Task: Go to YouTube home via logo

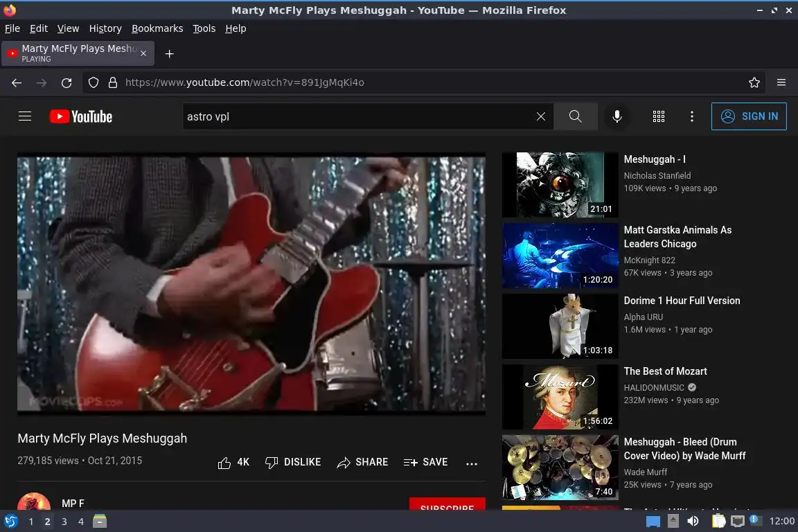Action: [81, 116]
